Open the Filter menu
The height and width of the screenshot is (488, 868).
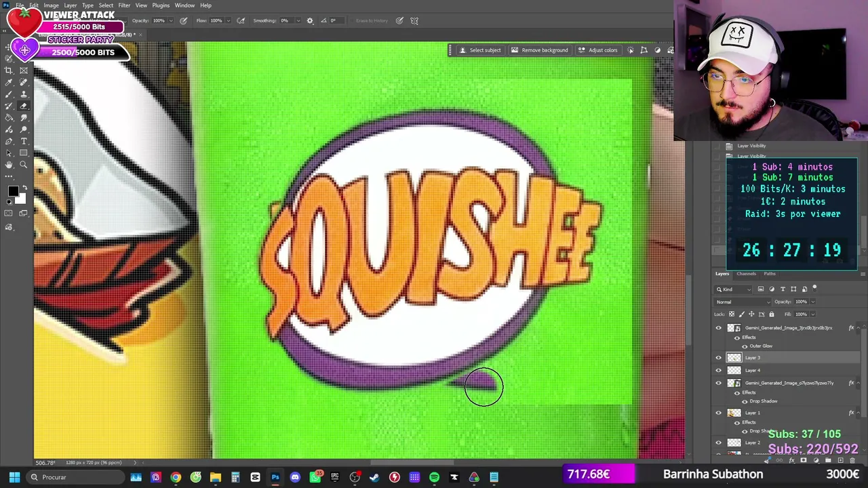pos(124,5)
